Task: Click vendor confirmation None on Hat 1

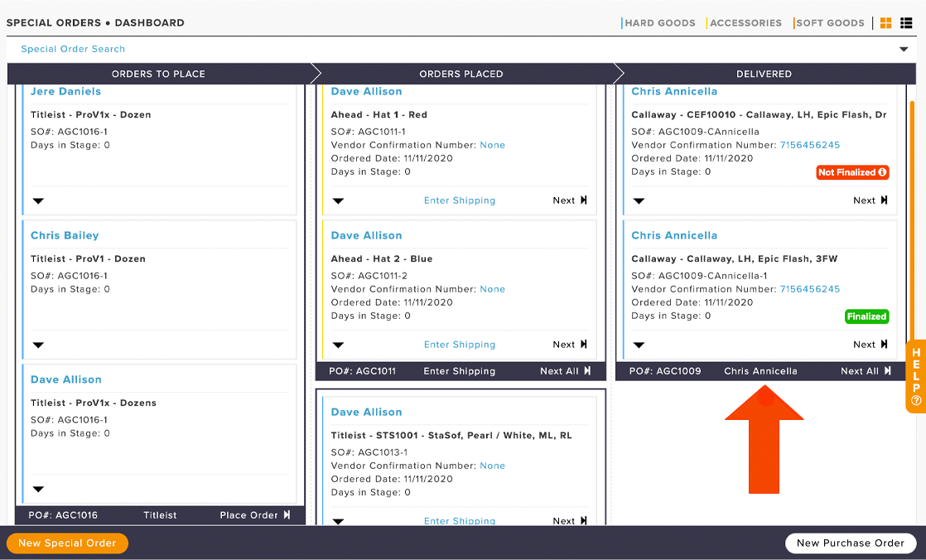Action: [x=493, y=145]
